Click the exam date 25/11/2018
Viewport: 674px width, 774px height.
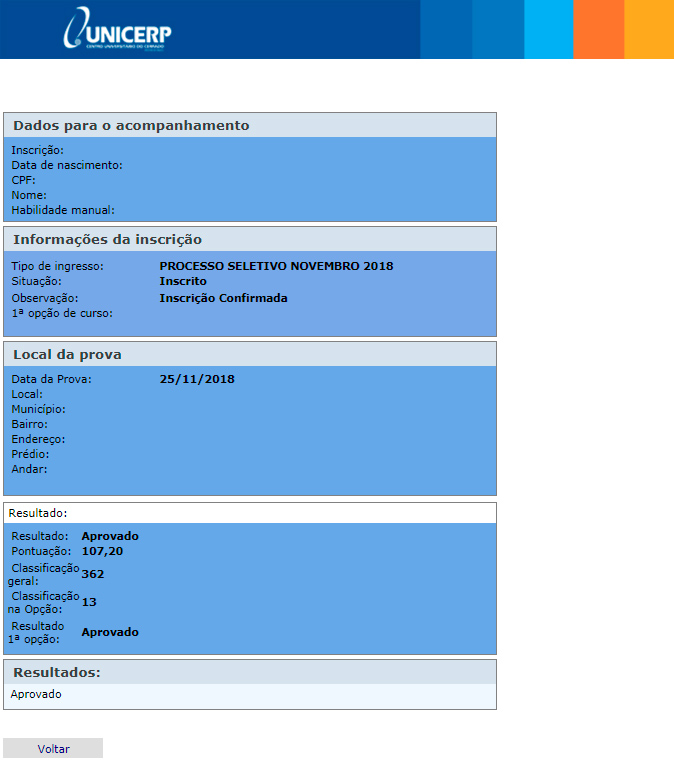point(197,379)
